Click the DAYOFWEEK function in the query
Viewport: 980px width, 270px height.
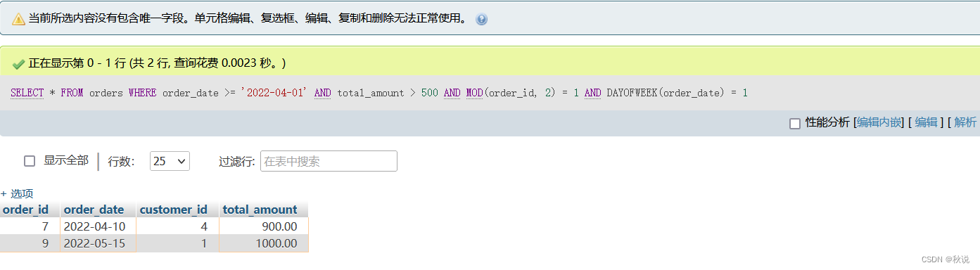[x=632, y=93]
